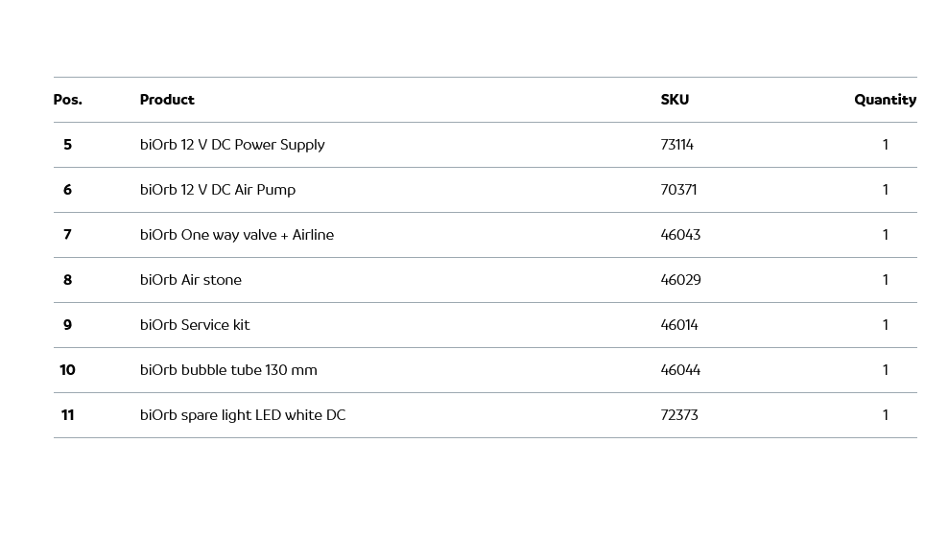Image resolution: width=948 pixels, height=560 pixels.
Task: Select biOrb 12 V DC Air Pump
Action: coord(218,190)
